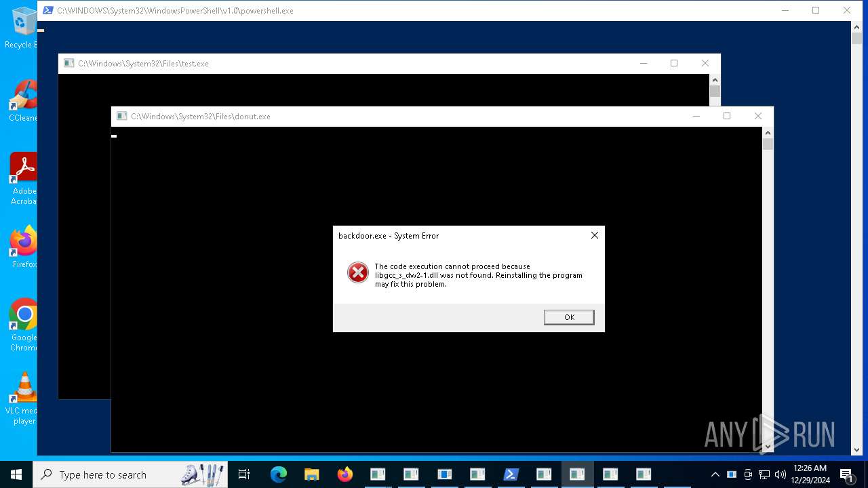The height and width of the screenshot is (488, 868).
Task: Show hidden system tray icons
Action: click(x=715, y=474)
